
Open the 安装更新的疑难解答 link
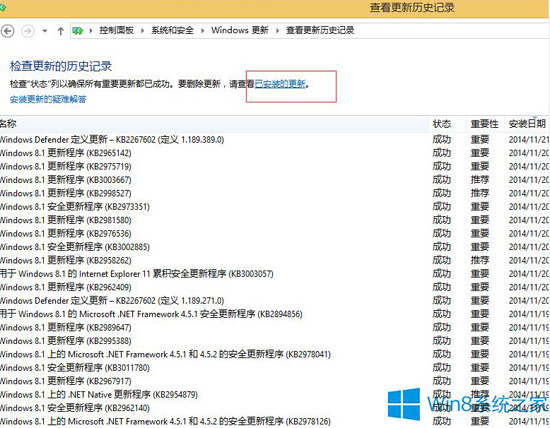(48, 99)
